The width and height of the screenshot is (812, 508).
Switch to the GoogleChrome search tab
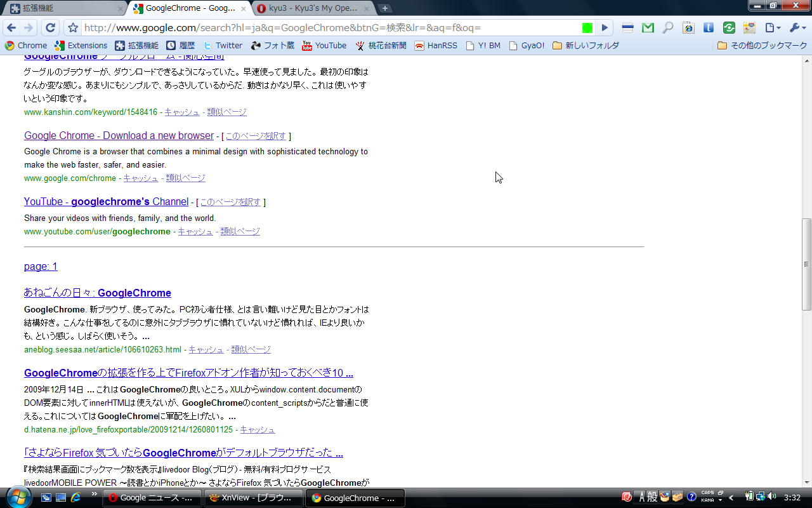[x=189, y=8]
